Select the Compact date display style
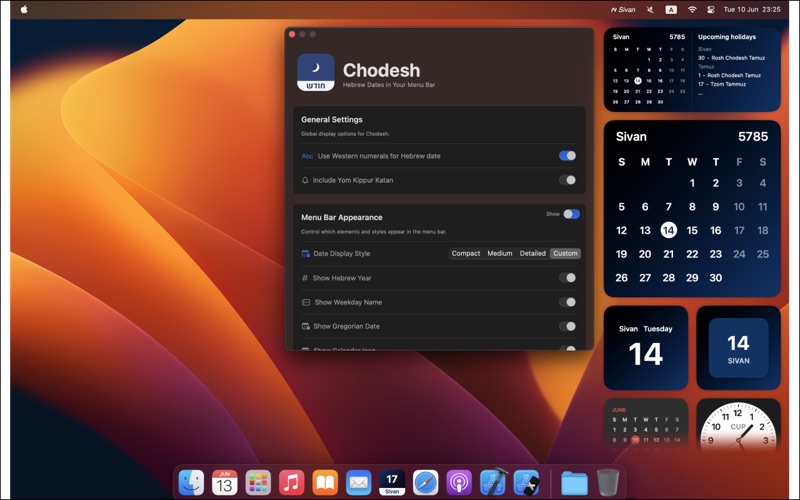 tap(466, 254)
